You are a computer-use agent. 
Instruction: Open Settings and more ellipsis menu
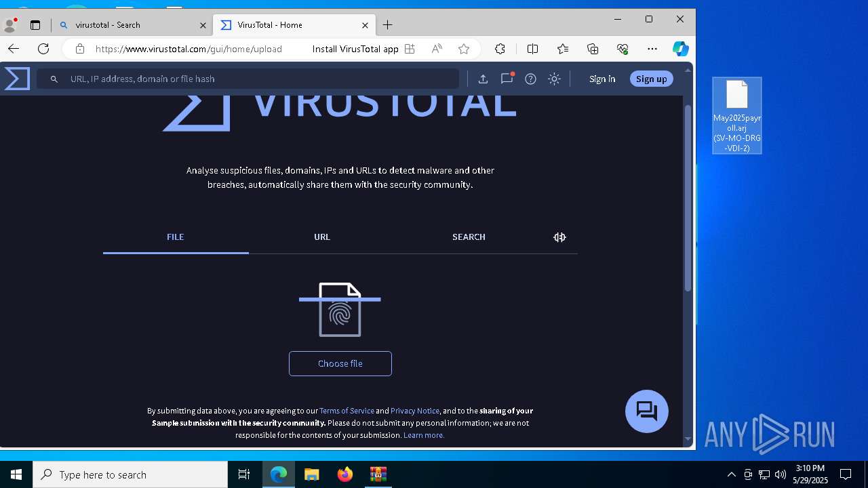click(x=652, y=49)
